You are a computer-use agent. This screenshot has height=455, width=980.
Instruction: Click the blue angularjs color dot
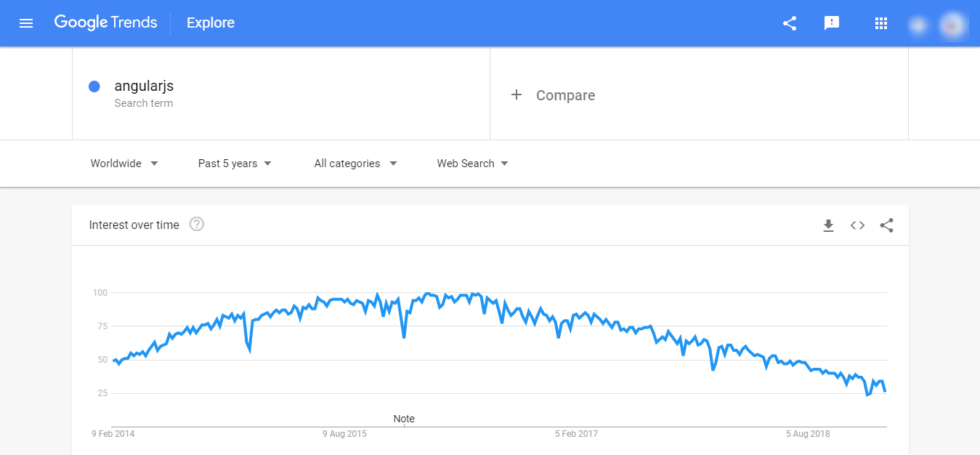click(94, 86)
